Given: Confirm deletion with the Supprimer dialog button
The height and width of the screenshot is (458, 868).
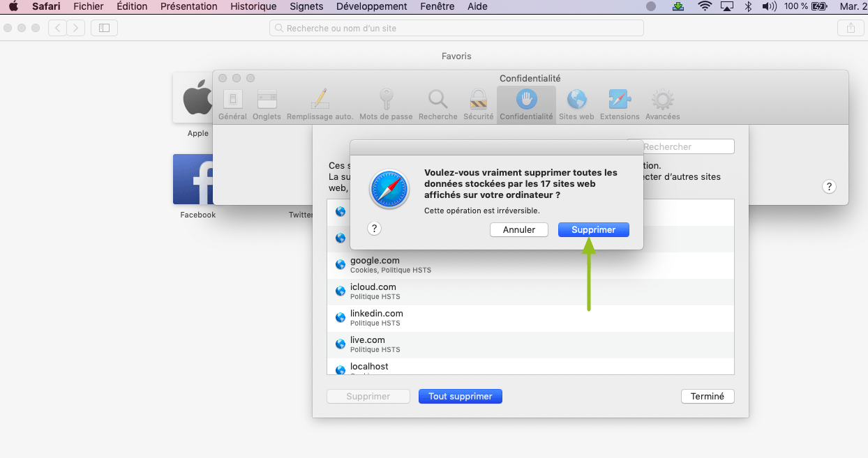Looking at the screenshot, I should [x=593, y=229].
